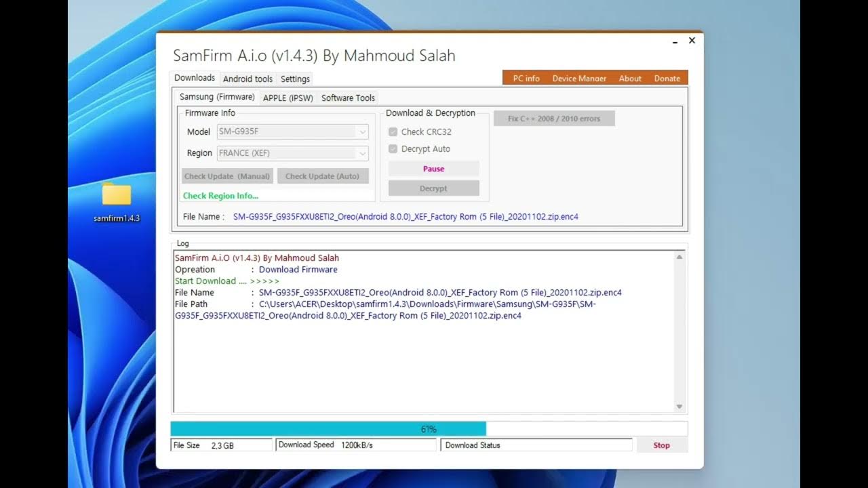Click Check Update (Auto) button

coord(322,176)
